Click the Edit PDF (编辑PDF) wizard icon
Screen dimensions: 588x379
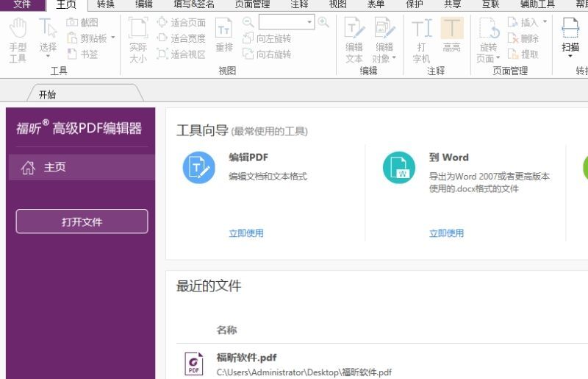[198, 168]
